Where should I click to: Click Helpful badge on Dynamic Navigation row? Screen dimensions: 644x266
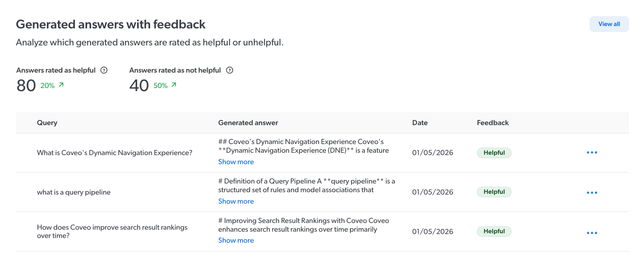494,153
